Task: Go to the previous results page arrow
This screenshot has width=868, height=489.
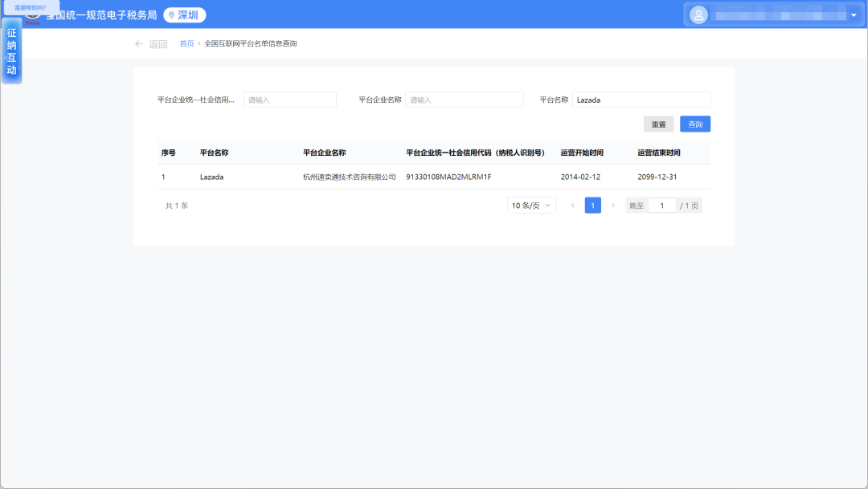Action: pos(572,206)
